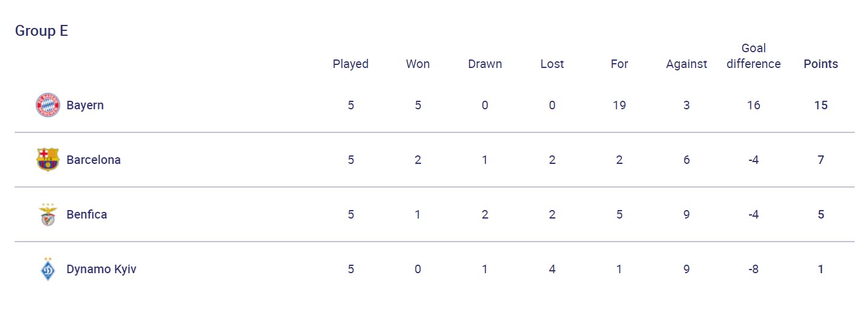Open the Benfica team link

click(x=87, y=214)
